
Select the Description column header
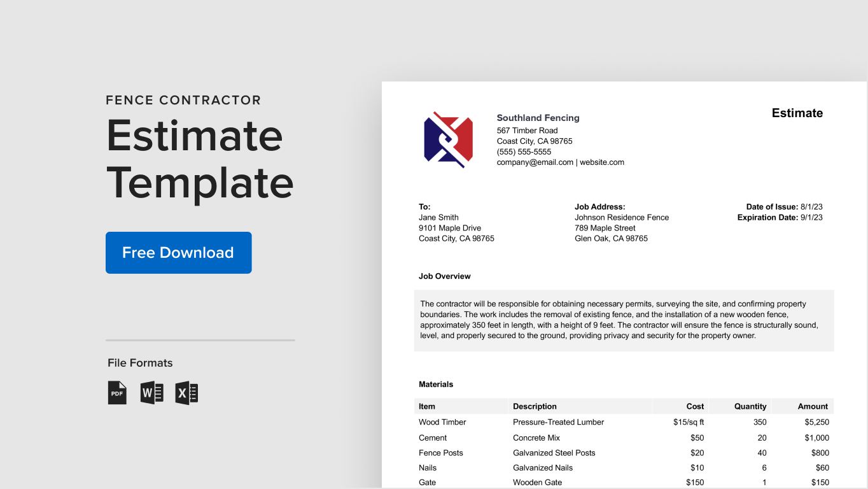pos(535,406)
